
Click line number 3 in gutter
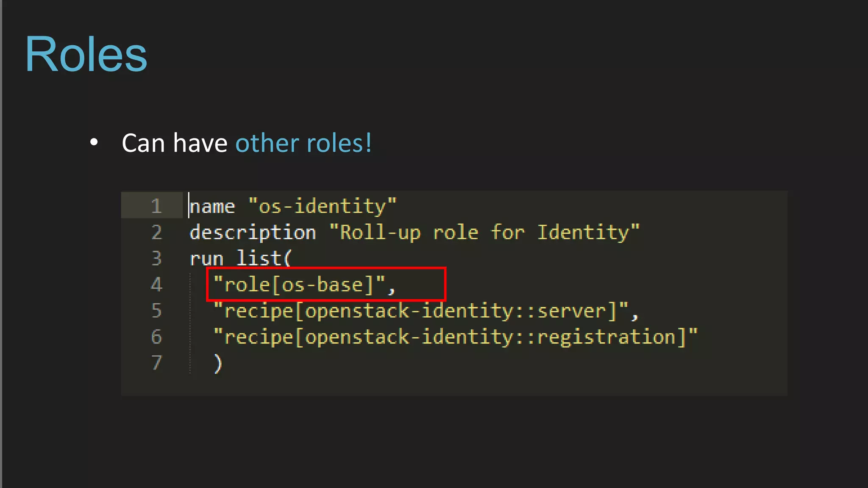click(x=156, y=258)
